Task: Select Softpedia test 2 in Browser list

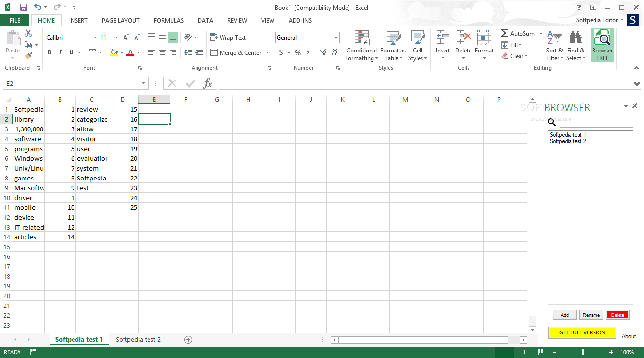Action: coord(568,141)
